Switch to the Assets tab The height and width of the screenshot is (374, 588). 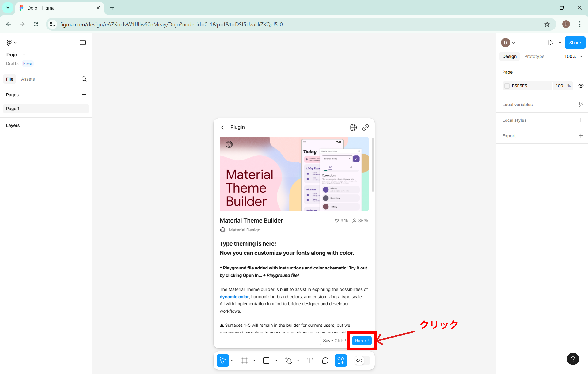(x=28, y=79)
